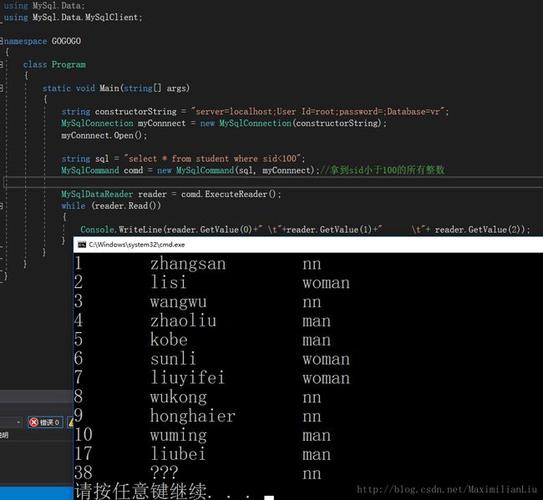The image size is (543, 500).
Task: Click the server=localhost connection string literal
Action: coord(320,111)
